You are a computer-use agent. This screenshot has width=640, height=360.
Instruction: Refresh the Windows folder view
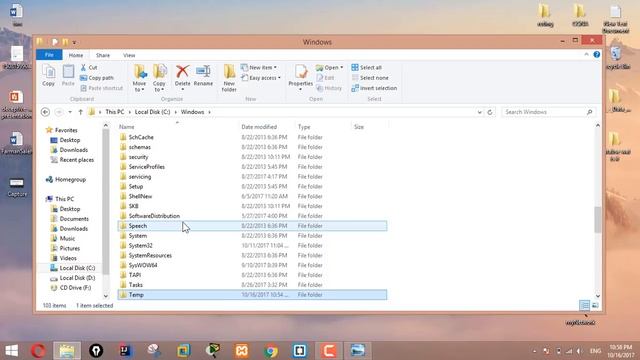tap(490, 112)
